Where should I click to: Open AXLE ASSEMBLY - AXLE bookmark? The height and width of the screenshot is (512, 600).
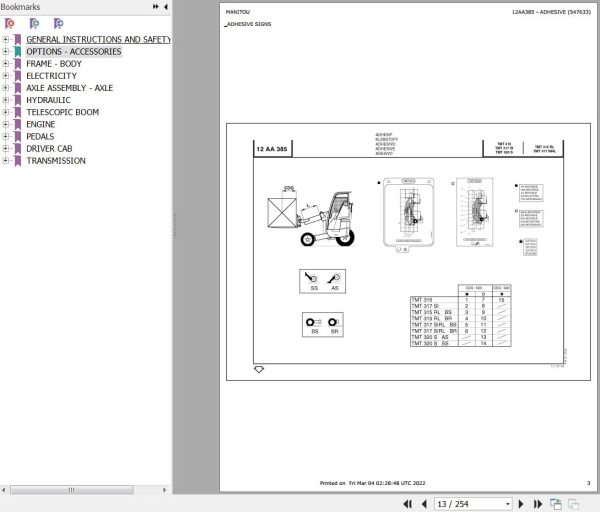[x=70, y=88]
